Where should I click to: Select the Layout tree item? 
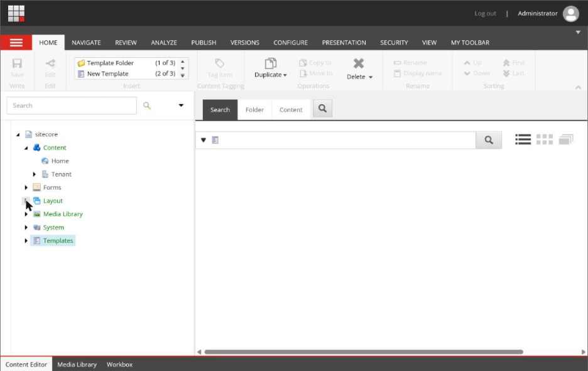tap(53, 201)
